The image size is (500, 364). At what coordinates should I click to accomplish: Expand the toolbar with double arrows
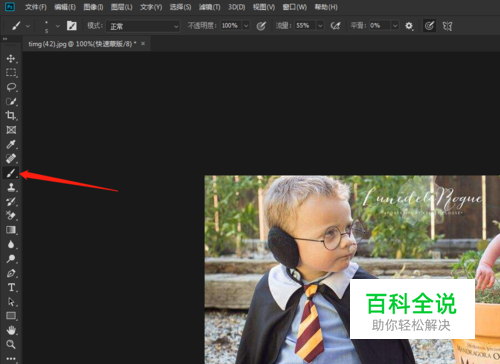point(5,39)
